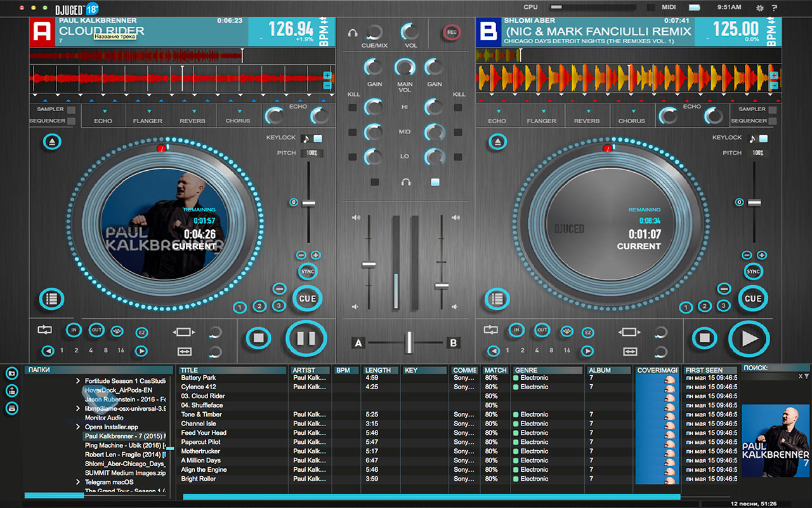The image size is (812, 508).
Task: Sort the track list by ARTIST column
Action: [310, 370]
